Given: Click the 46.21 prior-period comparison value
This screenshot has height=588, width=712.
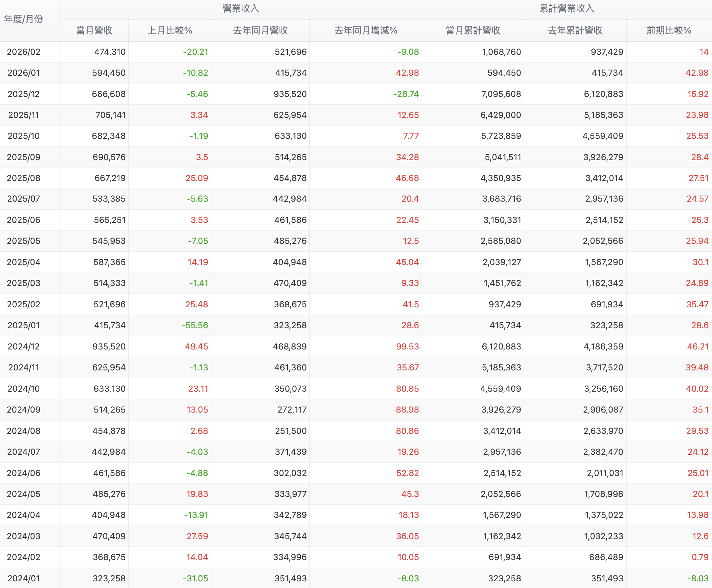Looking at the screenshot, I should point(697,346).
